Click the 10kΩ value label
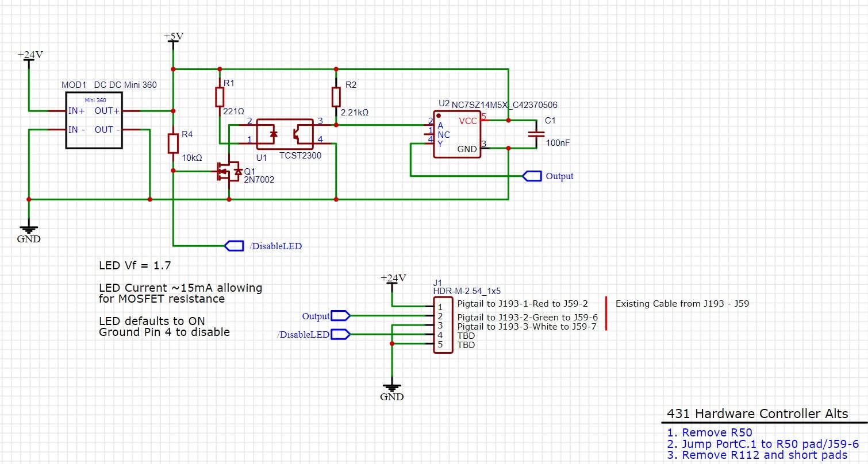Screen dimensions: 868x464 pyautogui.click(x=191, y=157)
